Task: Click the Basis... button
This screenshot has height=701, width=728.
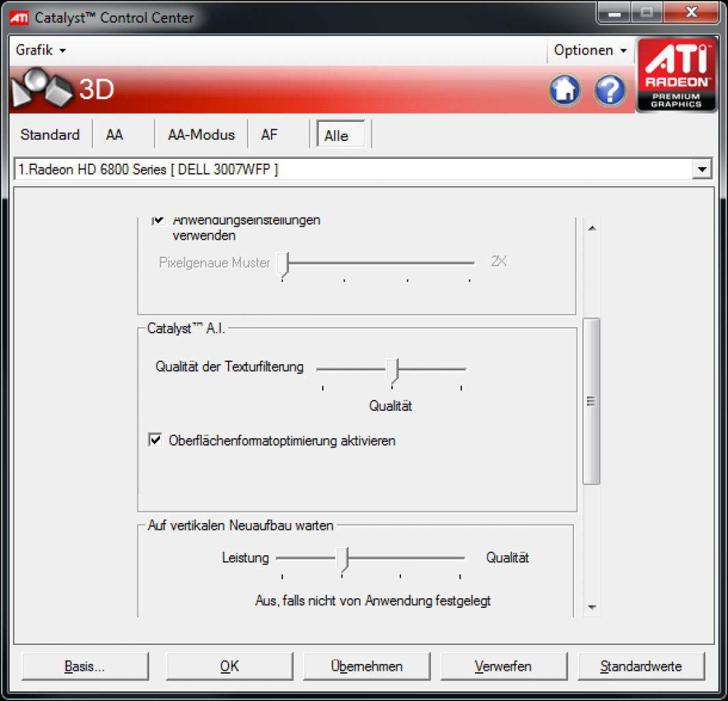Action: tap(85, 666)
